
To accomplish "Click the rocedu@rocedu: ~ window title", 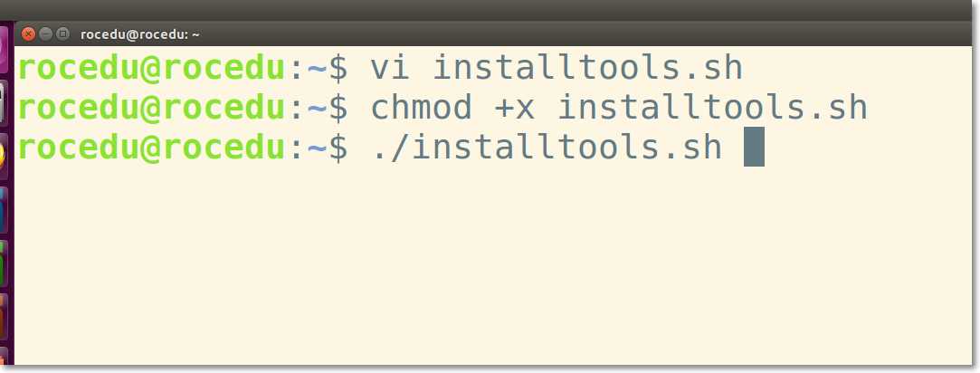I will pos(140,34).
